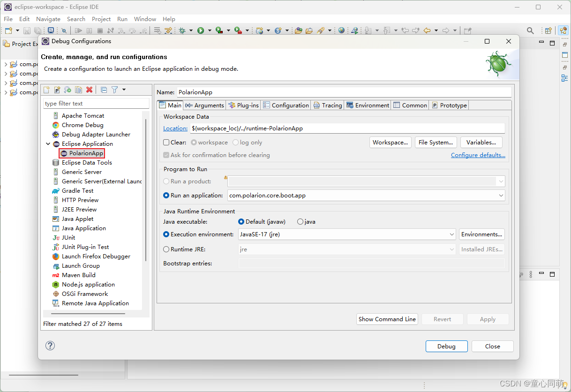Click the Collapse All icon in the dialog toolbar
The image size is (571, 392).
[104, 90]
